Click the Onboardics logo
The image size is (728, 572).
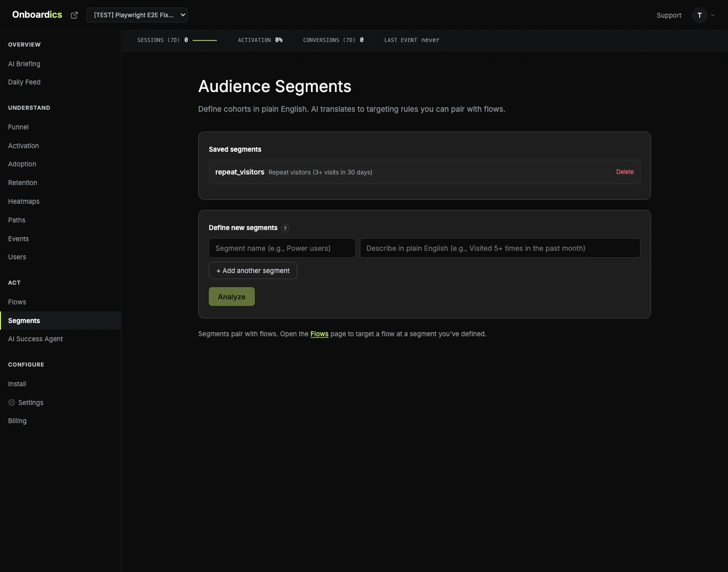tap(37, 15)
